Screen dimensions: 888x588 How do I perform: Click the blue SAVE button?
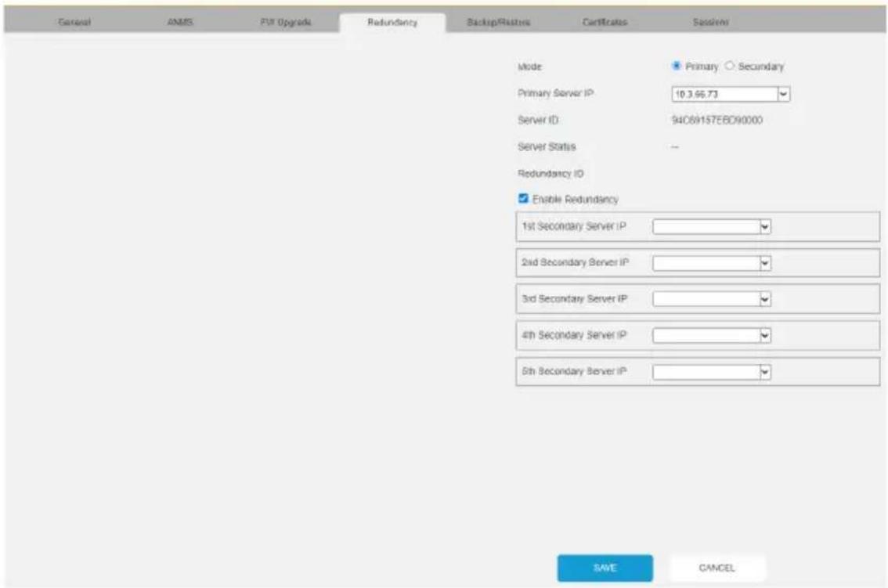click(605, 568)
